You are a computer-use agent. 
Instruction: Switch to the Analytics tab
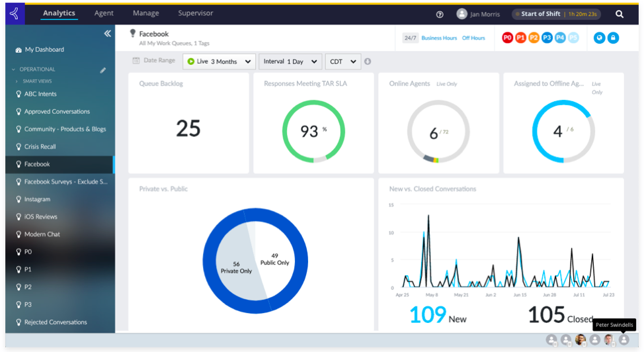[59, 13]
